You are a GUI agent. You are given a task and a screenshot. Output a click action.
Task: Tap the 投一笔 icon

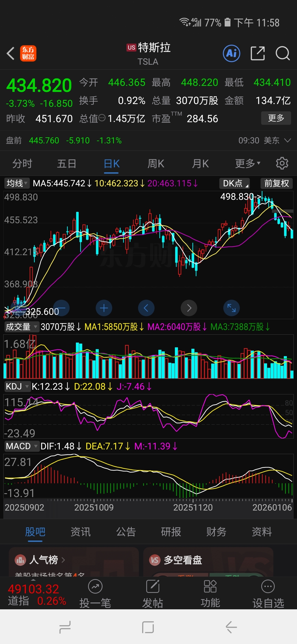point(95,586)
